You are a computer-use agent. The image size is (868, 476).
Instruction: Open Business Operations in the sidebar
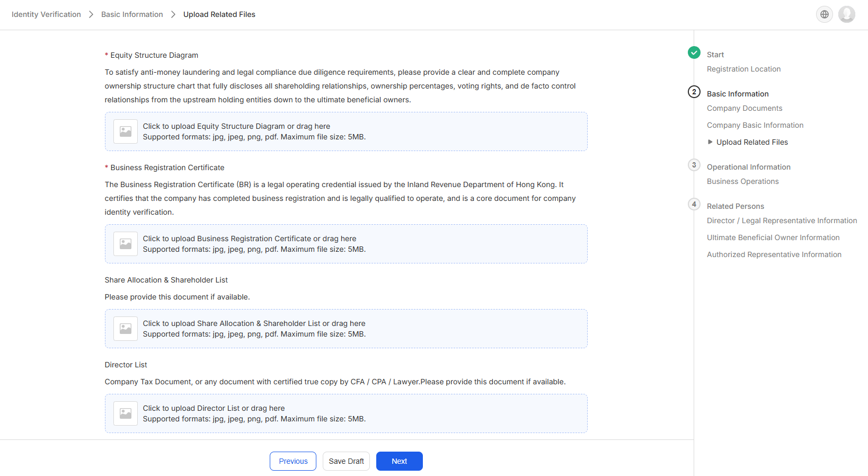click(743, 181)
